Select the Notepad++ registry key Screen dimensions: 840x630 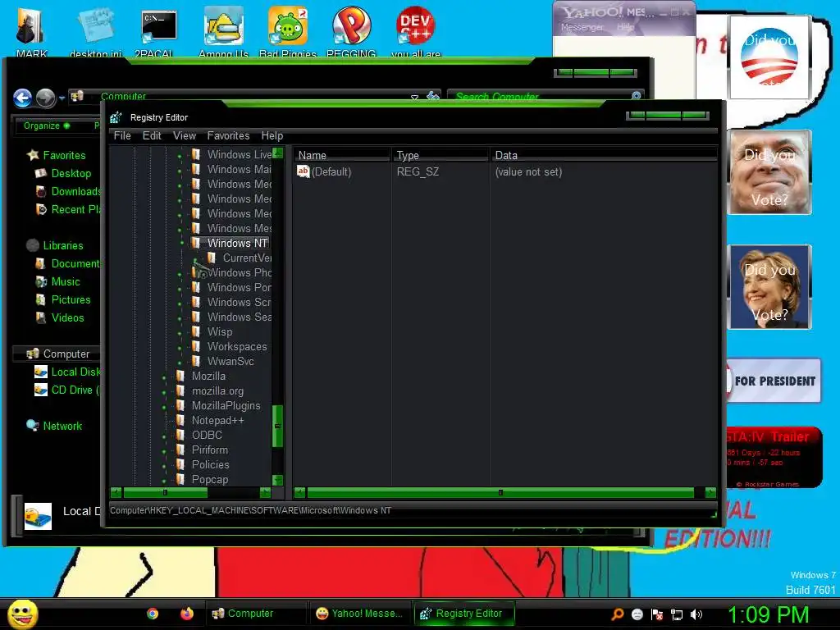[x=217, y=421]
